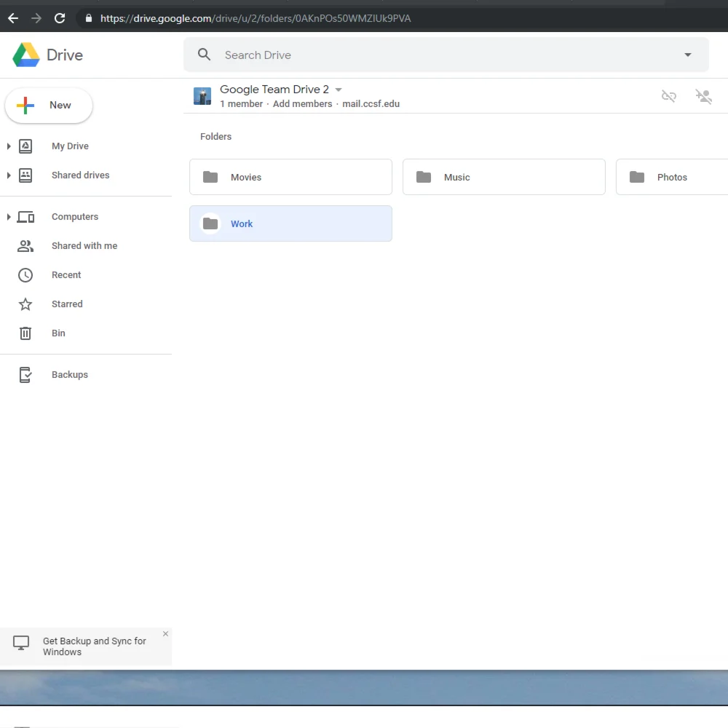Select the Movies folder

[290, 177]
